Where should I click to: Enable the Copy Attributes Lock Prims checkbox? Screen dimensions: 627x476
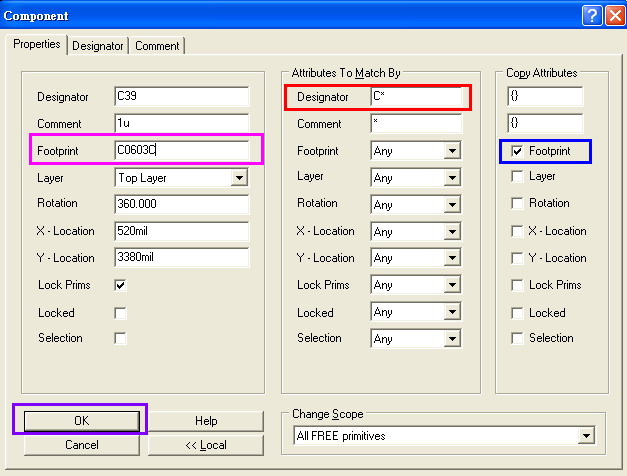point(517,285)
